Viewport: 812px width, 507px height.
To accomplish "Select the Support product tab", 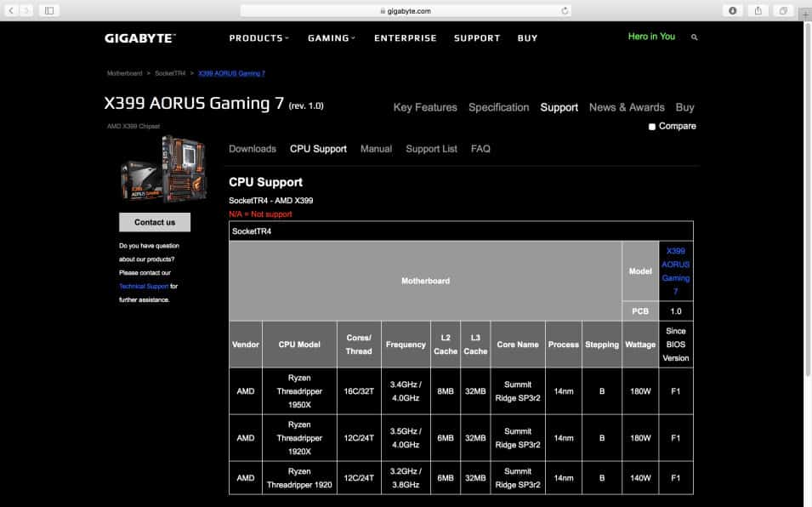I will [559, 108].
